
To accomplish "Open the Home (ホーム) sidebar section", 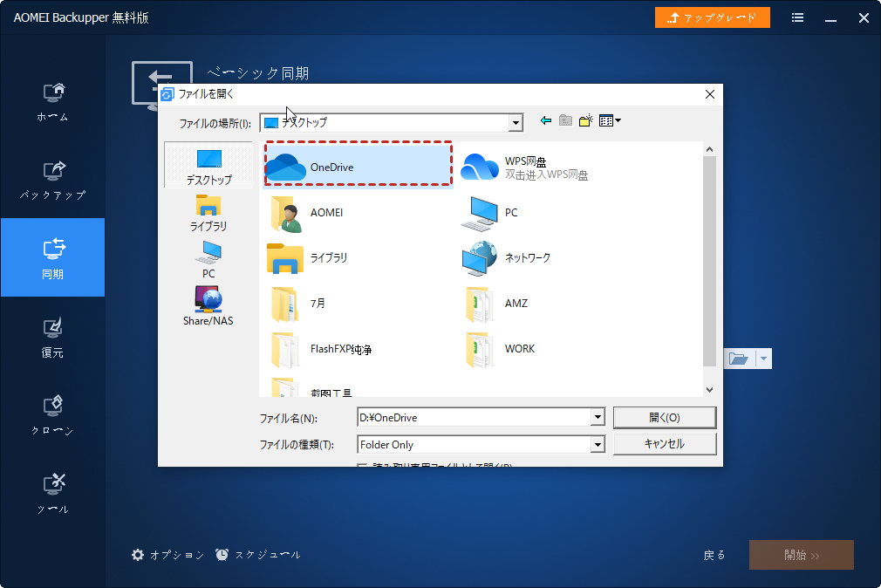I will coord(53,102).
